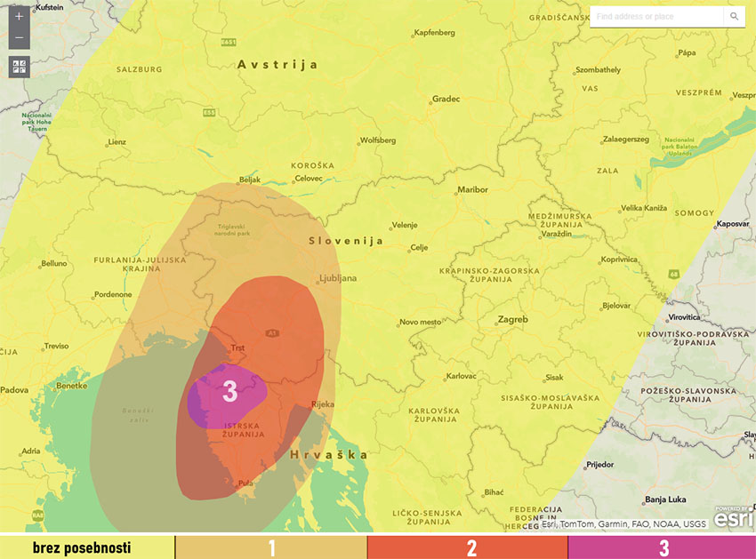Click the Rijeka city label
Image resolution: width=756 pixels, height=559 pixels.
[x=322, y=404]
